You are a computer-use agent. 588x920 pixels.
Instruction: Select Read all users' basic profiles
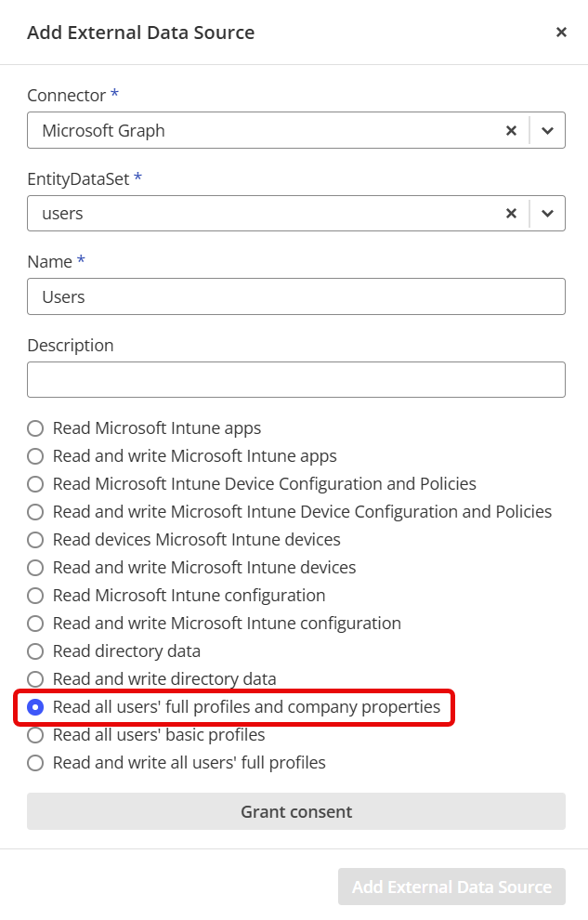(35, 735)
